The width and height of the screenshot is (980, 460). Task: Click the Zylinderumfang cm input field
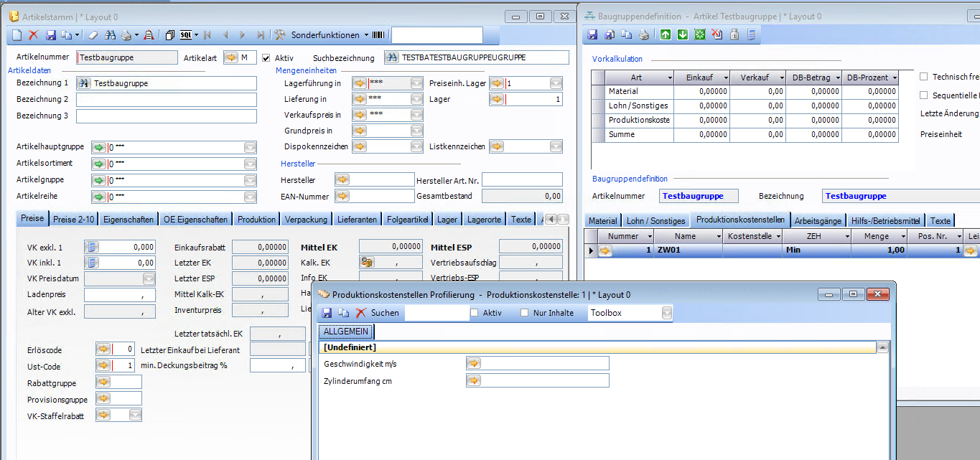(545, 380)
